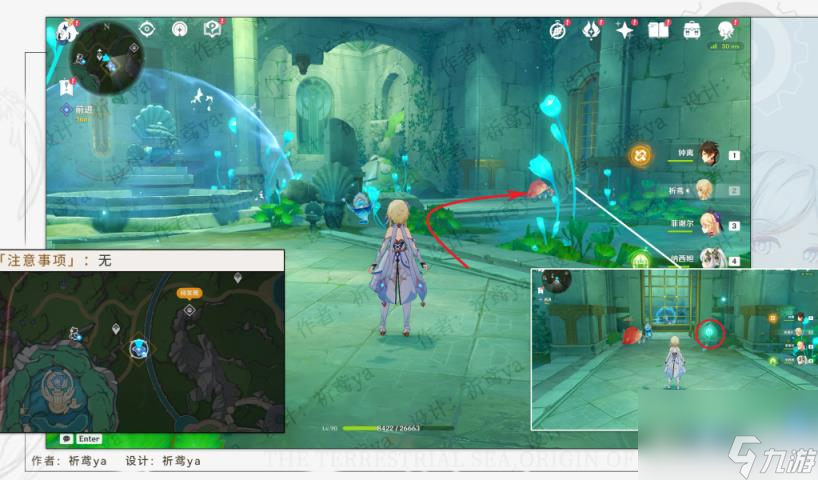This screenshot has width=818, height=480.
Task: Click the greyed party slot number 2 badge
Action: [x=733, y=190]
